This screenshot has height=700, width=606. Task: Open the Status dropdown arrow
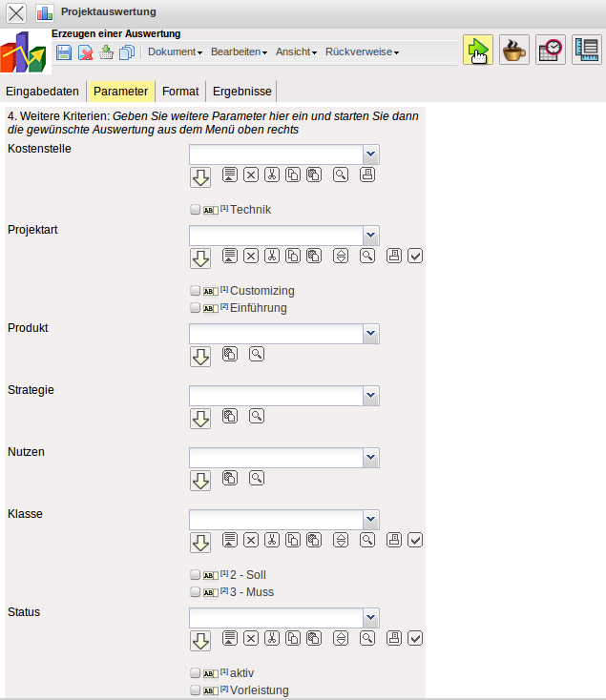[x=371, y=617]
